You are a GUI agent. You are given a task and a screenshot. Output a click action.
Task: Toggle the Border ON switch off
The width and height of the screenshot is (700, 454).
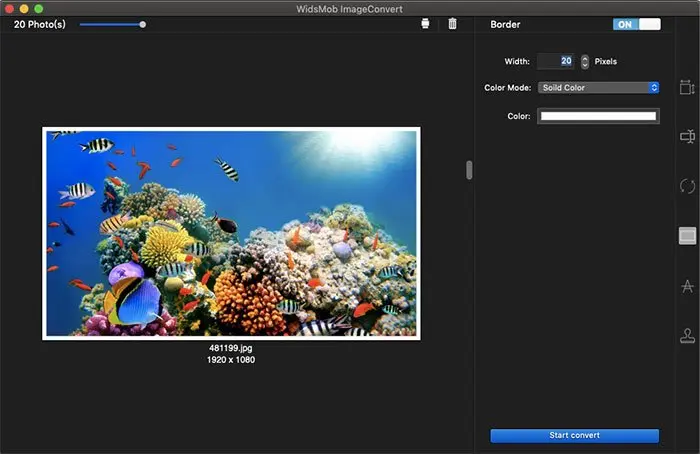(x=637, y=25)
